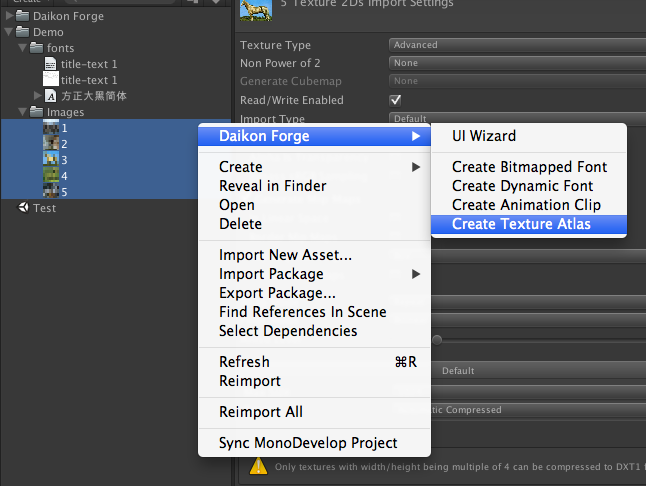The image size is (646, 486).
Task: Collapse the fonts folder arrow
Action: (23, 48)
